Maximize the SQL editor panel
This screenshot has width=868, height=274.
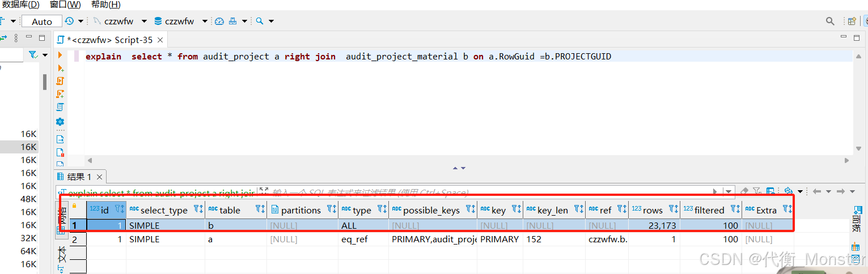click(857, 38)
